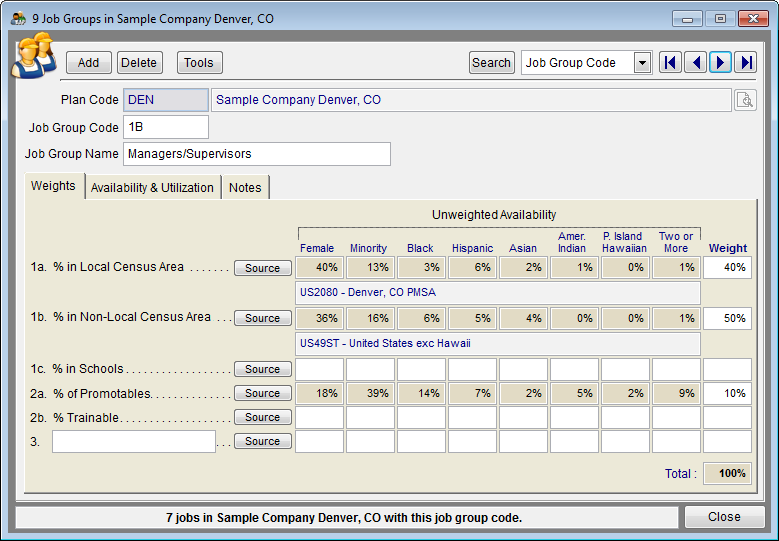Click the Weight column header
Screen dimensions: 779x541
click(x=727, y=248)
